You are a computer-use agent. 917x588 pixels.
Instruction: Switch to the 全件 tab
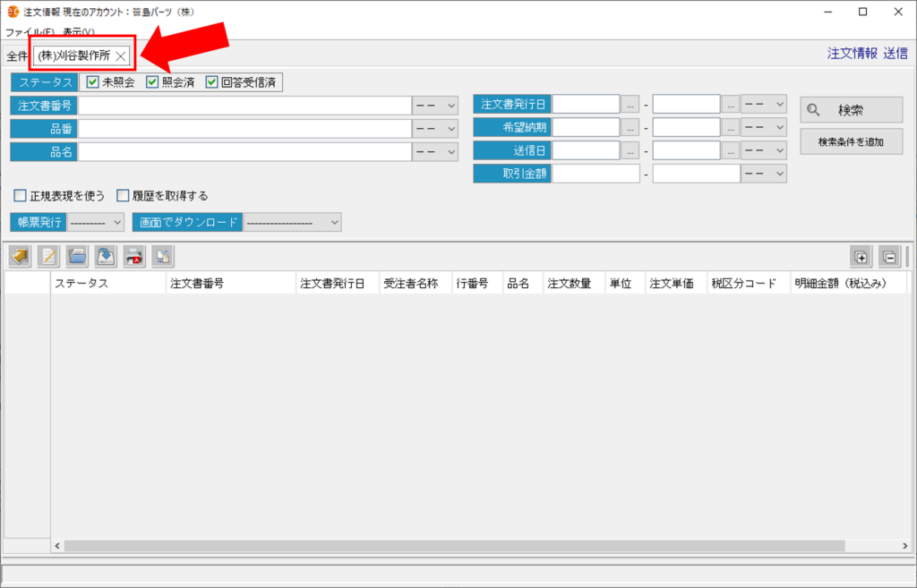tap(17, 56)
